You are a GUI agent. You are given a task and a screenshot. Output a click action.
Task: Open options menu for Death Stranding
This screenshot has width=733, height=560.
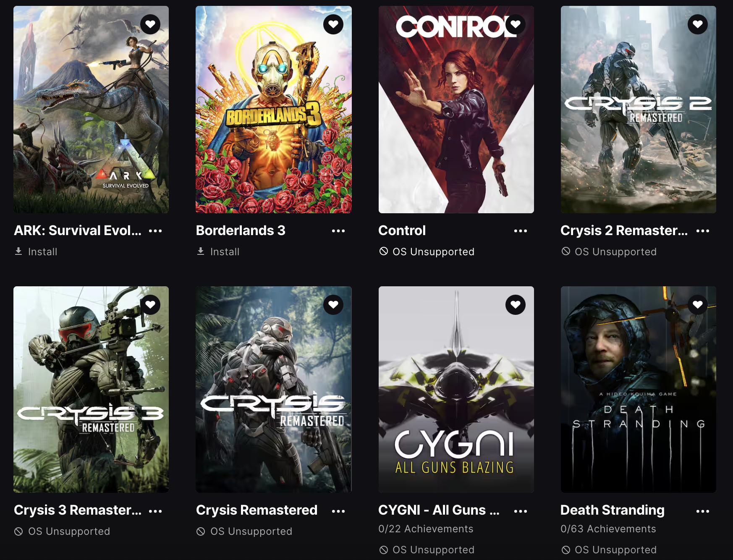[703, 511]
